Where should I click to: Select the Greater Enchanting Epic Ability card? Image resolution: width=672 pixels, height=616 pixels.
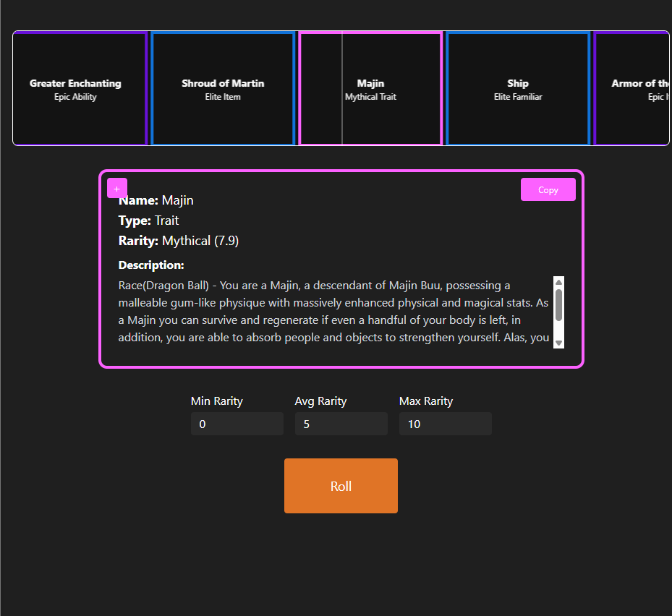coord(80,88)
